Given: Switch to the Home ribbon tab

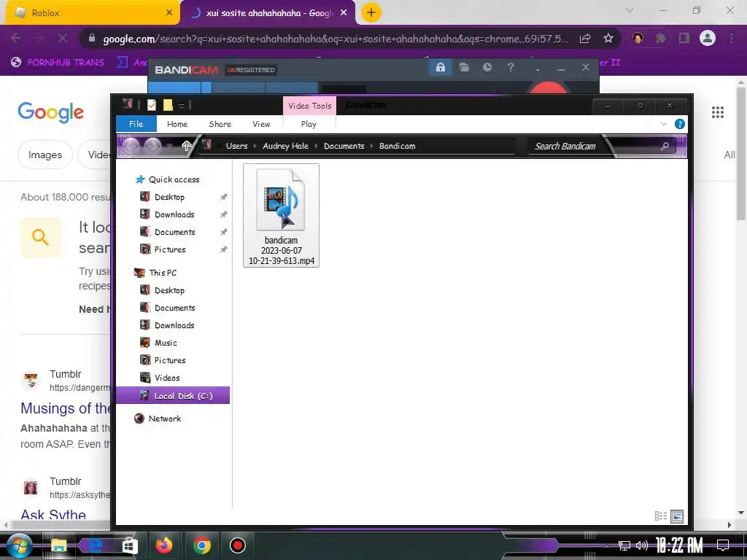Looking at the screenshot, I should [x=177, y=124].
